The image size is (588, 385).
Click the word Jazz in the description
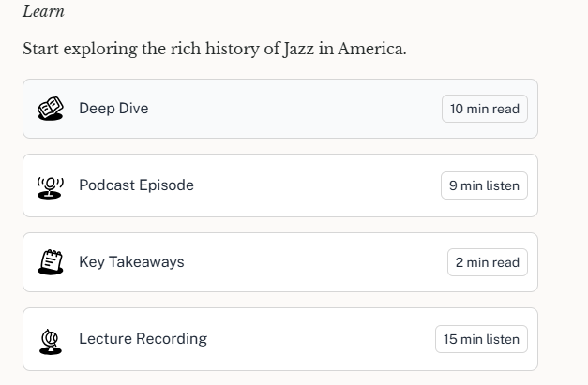(x=299, y=50)
